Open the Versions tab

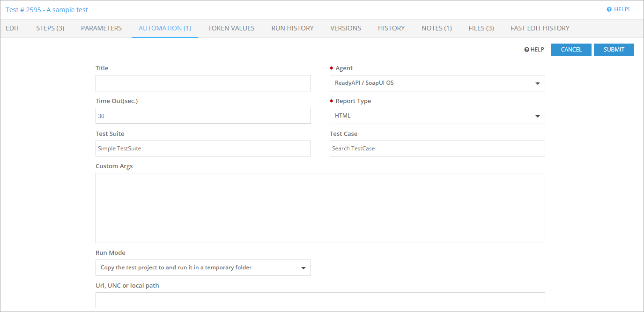point(346,28)
